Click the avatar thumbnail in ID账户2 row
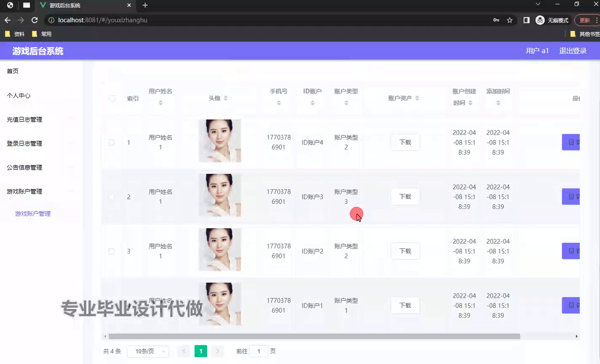Image resolution: width=600 pixels, height=364 pixels. tap(220, 249)
